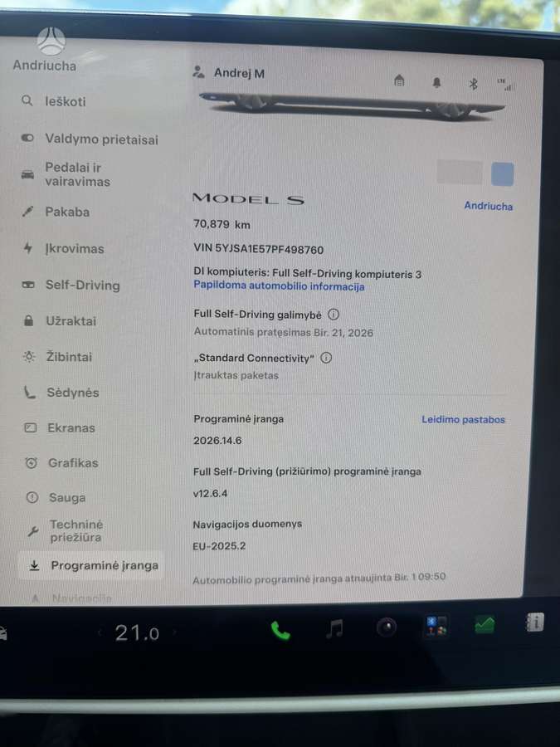Image resolution: width=560 pixels, height=747 pixels.
Task: Open the Ieškoti search field
Action: pyautogui.click(x=53, y=101)
